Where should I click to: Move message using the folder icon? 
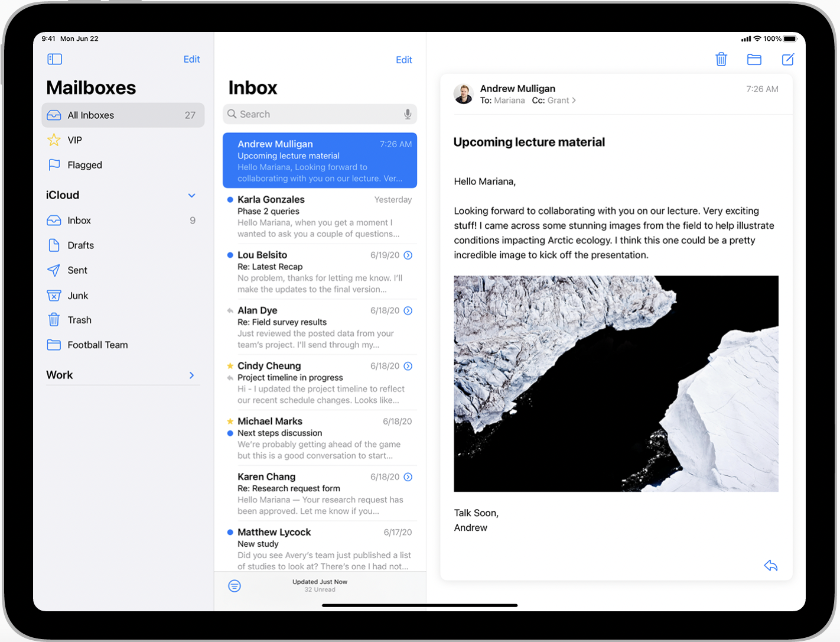click(x=754, y=59)
